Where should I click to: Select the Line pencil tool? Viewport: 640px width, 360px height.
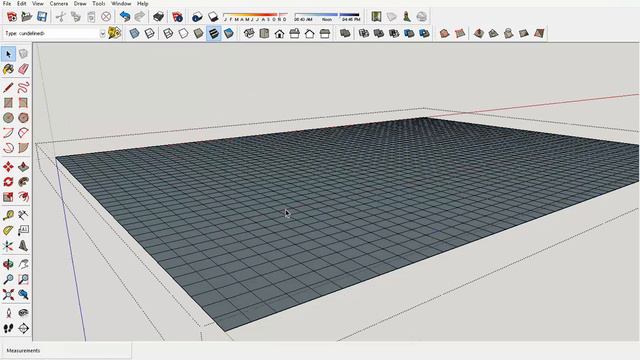pyautogui.click(x=8, y=87)
